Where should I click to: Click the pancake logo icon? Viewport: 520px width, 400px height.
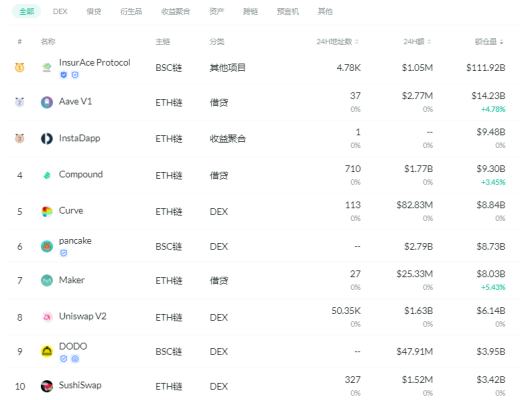(x=47, y=247)
